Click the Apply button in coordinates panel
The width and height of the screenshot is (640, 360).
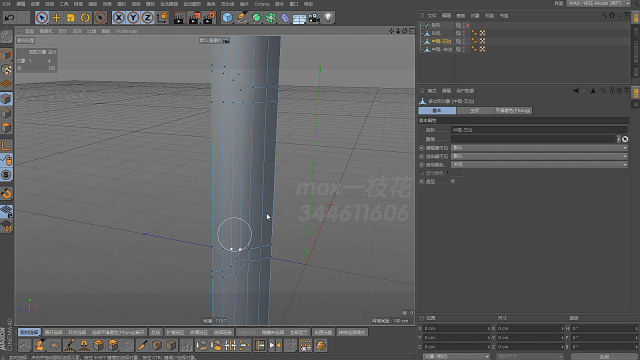[604, 356]
